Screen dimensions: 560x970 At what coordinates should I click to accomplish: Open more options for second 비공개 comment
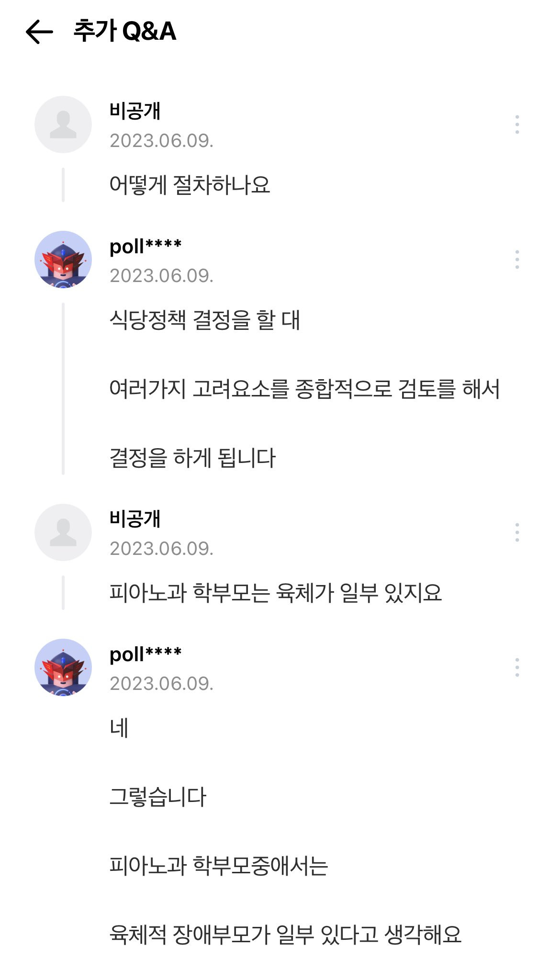517,532
